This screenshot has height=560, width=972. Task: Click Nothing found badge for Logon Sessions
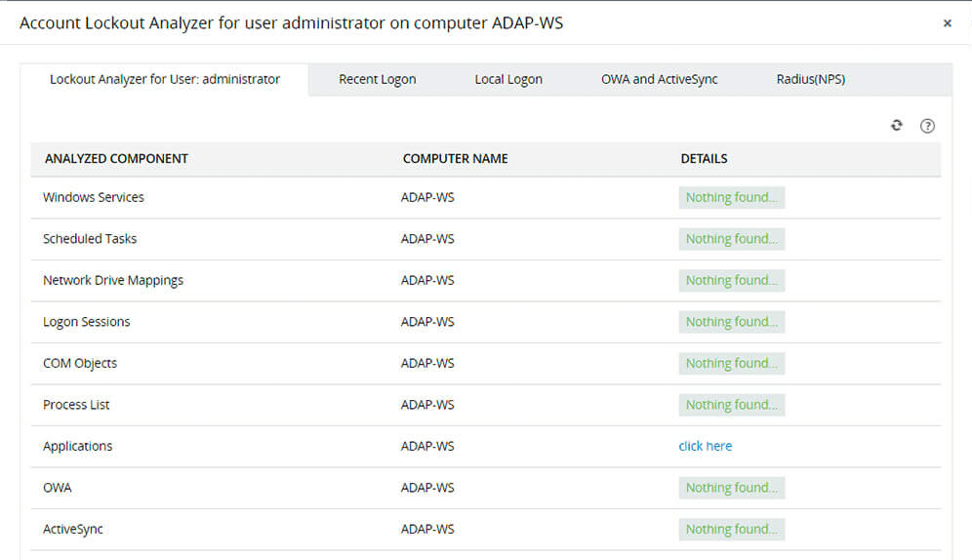(x=731, y=322)
